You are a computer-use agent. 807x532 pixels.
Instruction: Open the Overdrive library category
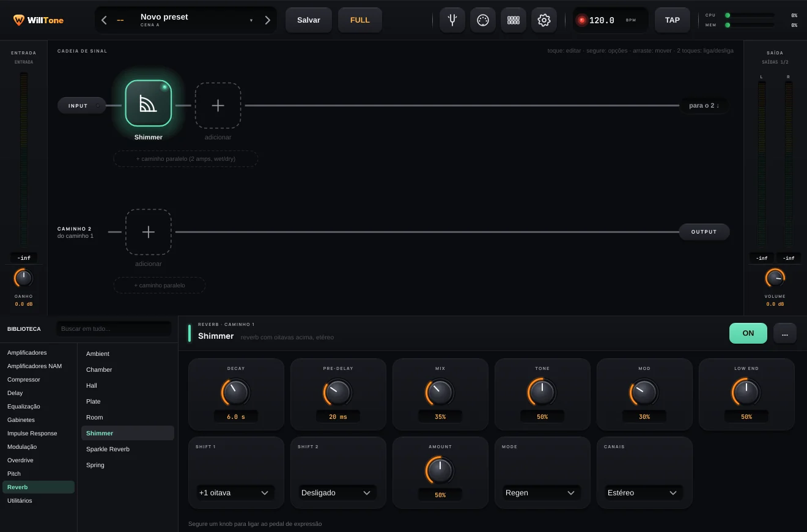(39, 460)
